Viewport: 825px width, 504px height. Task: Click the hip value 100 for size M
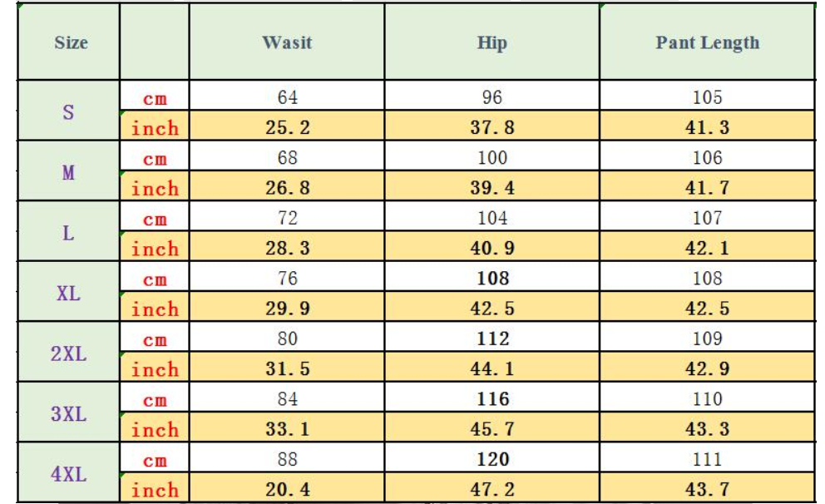(x=492, y=158)
